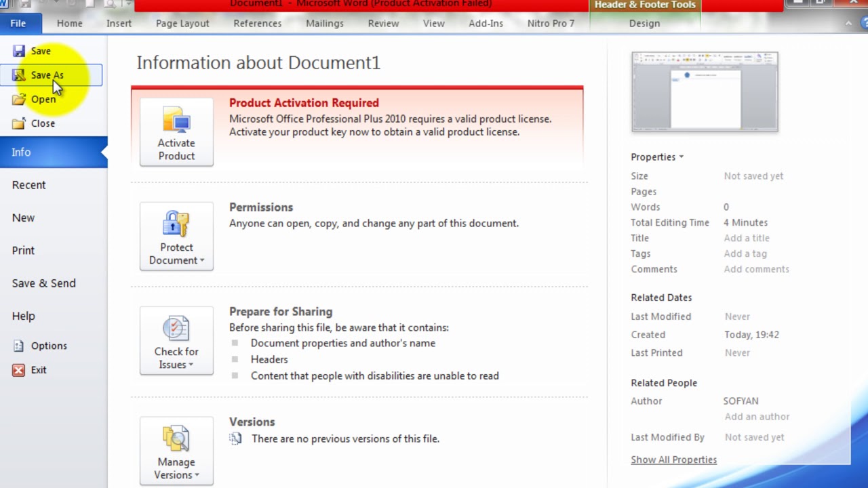Click 'Document properties and author's name' item
The width and height of the screenshot is (868, 488).
point(343,343)
